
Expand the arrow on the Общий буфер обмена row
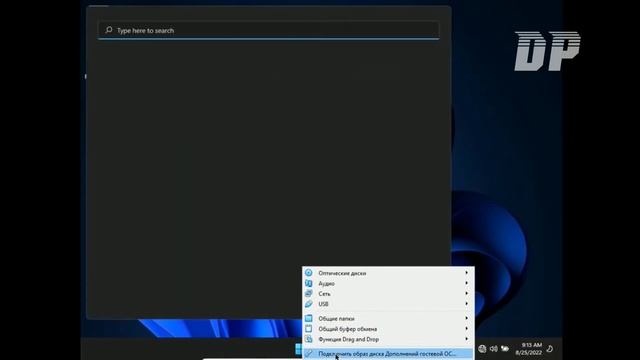point(467,329)
